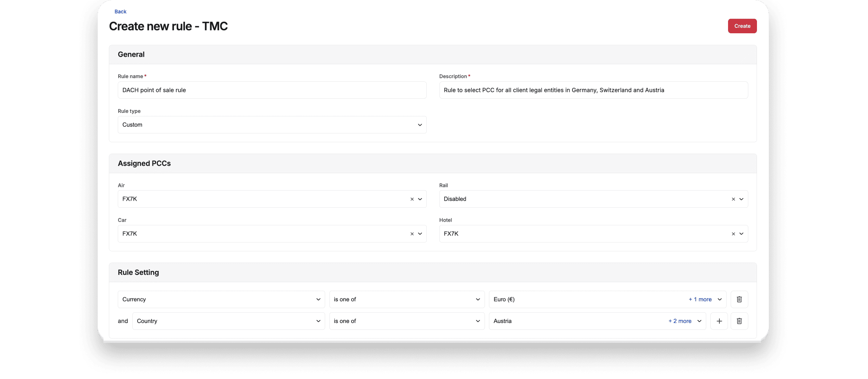
Task: Open the Currency field selector
Action: (x=221, y=299)
